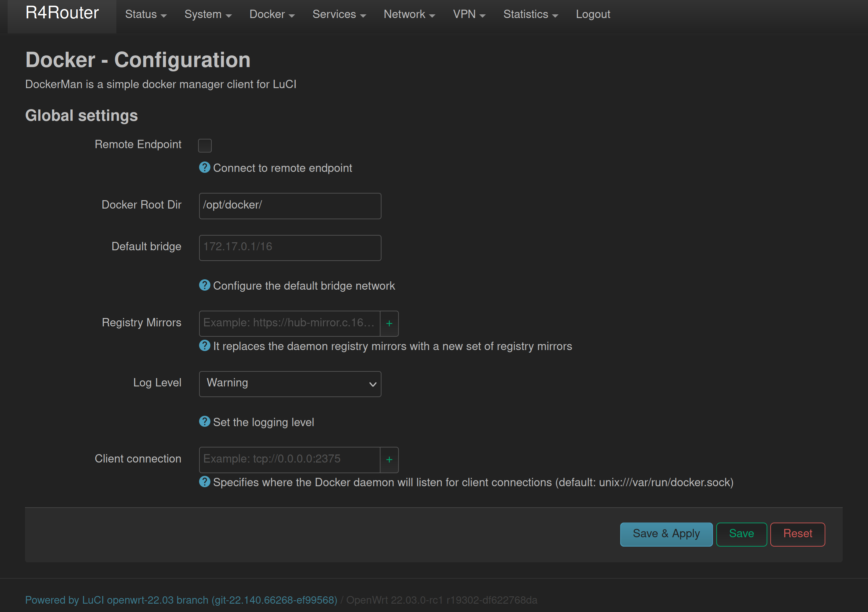This screenshot has width=868, height=612.
Task: Enable the Remote Endpoint checkbox
Action: 205,145
